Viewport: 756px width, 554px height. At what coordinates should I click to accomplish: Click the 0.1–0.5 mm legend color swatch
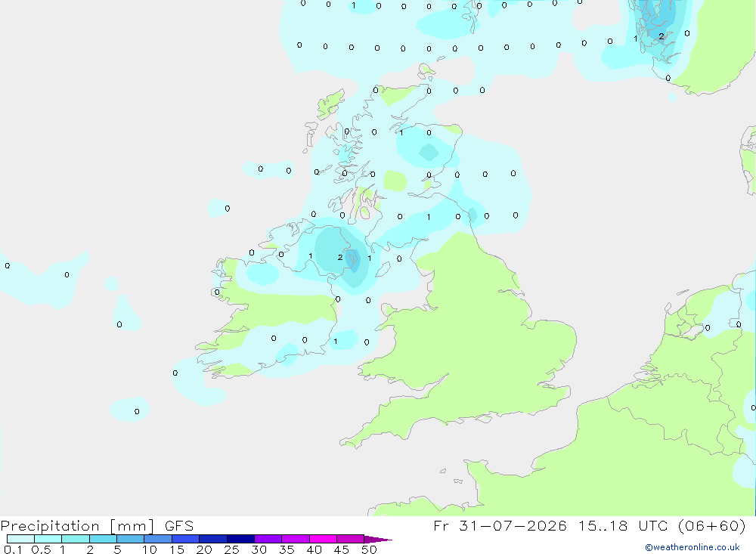[20, 539]
